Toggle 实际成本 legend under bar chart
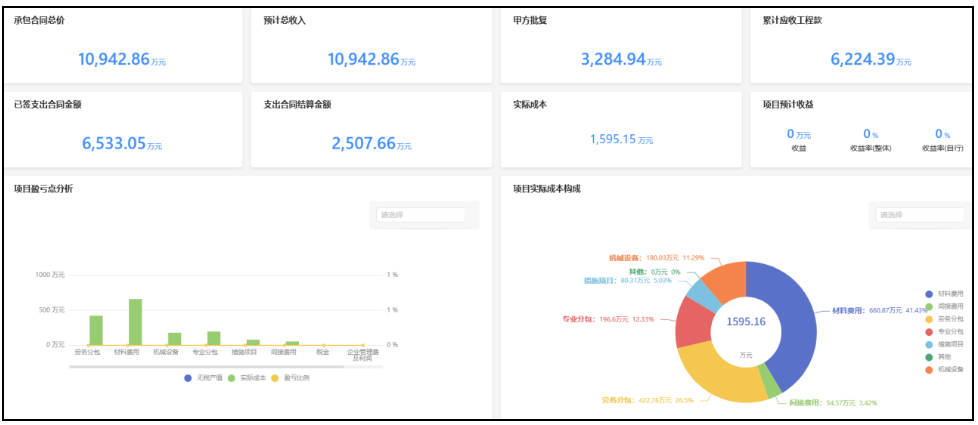This screenshot has height=425, width=978. (x=247, y=378)
